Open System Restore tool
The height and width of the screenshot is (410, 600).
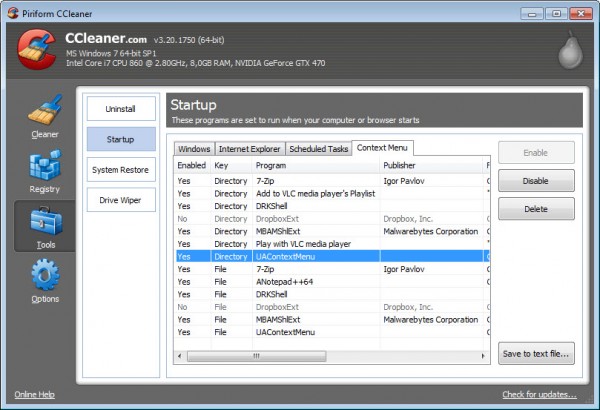click(x=121, y=170)
